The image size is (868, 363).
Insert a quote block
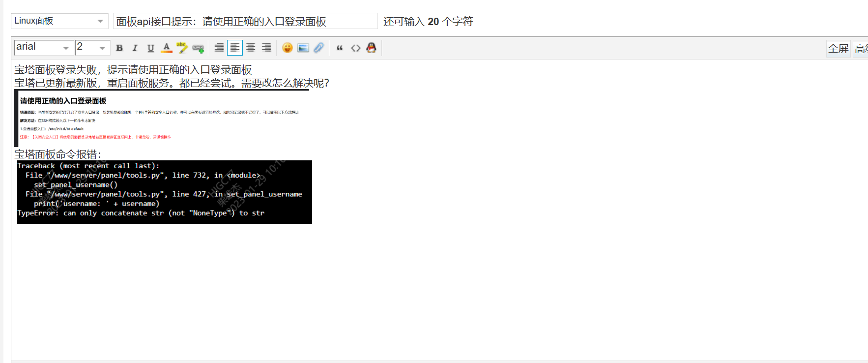click(x=340, y=48)
